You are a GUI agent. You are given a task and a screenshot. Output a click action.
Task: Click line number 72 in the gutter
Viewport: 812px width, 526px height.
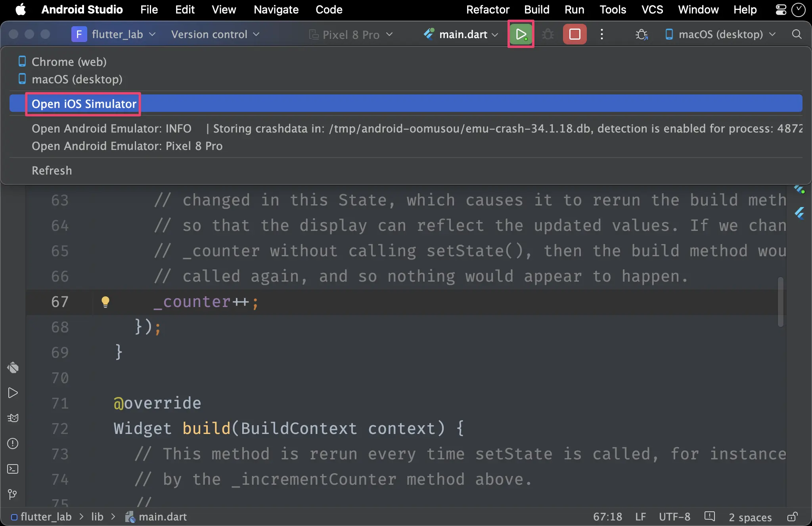tap(60, 428)
